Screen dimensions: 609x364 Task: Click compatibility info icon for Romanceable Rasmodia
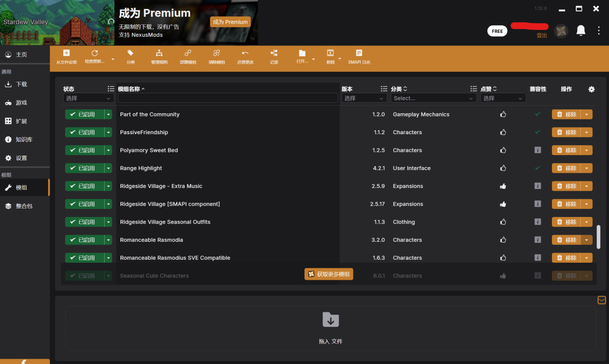click(538, 240)
